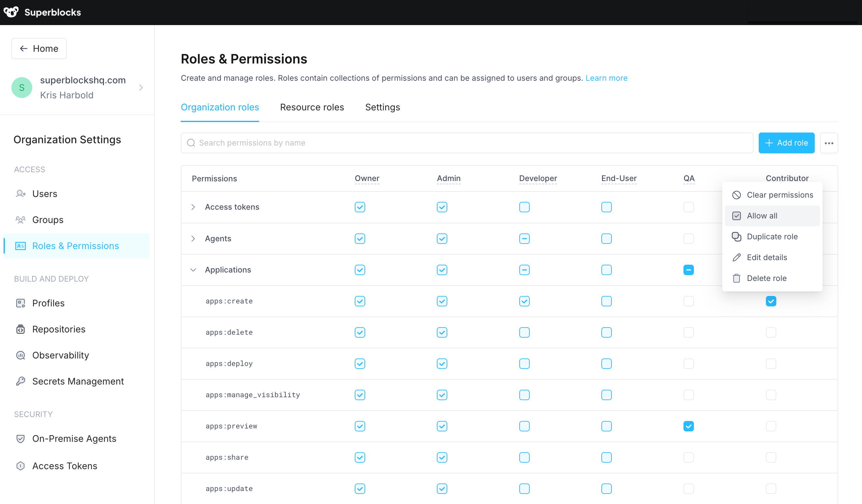The height and width of the screenshot is (504, 862).
Task: Expand the Agents permissions row
Action: pos(194,238)
